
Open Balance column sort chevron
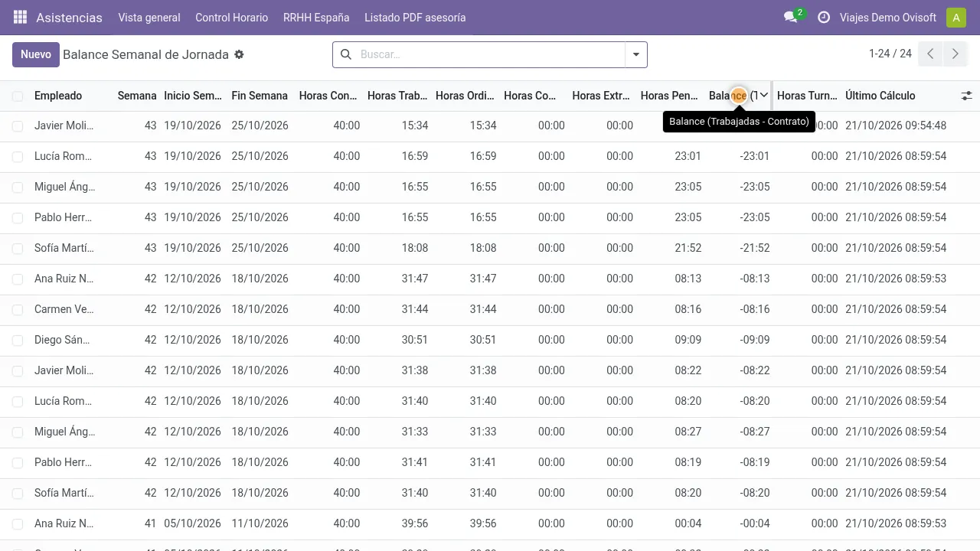click(763, 95)
